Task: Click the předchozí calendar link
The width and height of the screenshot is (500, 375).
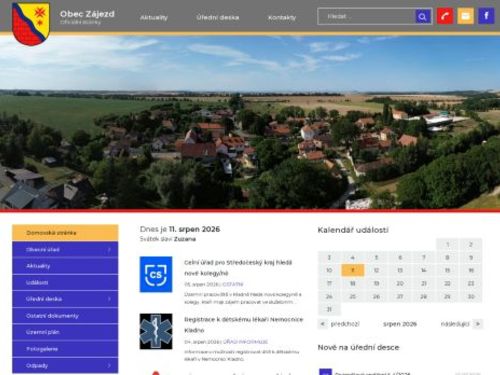Action: (x=345, y=324)
